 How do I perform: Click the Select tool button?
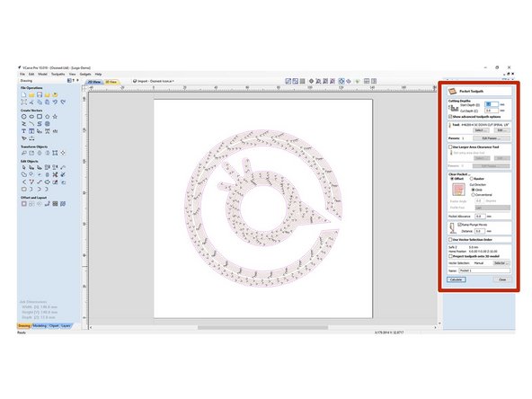[481, 130]
